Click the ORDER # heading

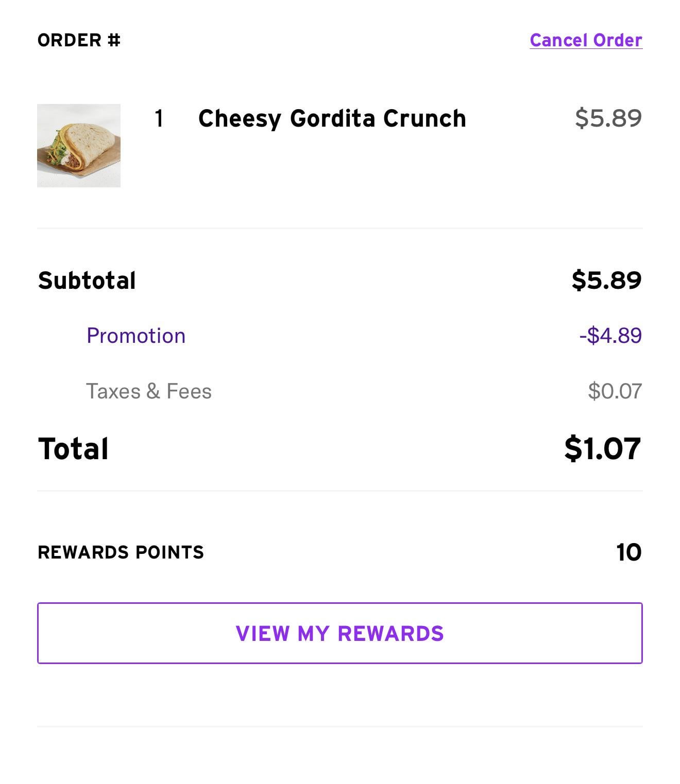[x=79, y=40]
